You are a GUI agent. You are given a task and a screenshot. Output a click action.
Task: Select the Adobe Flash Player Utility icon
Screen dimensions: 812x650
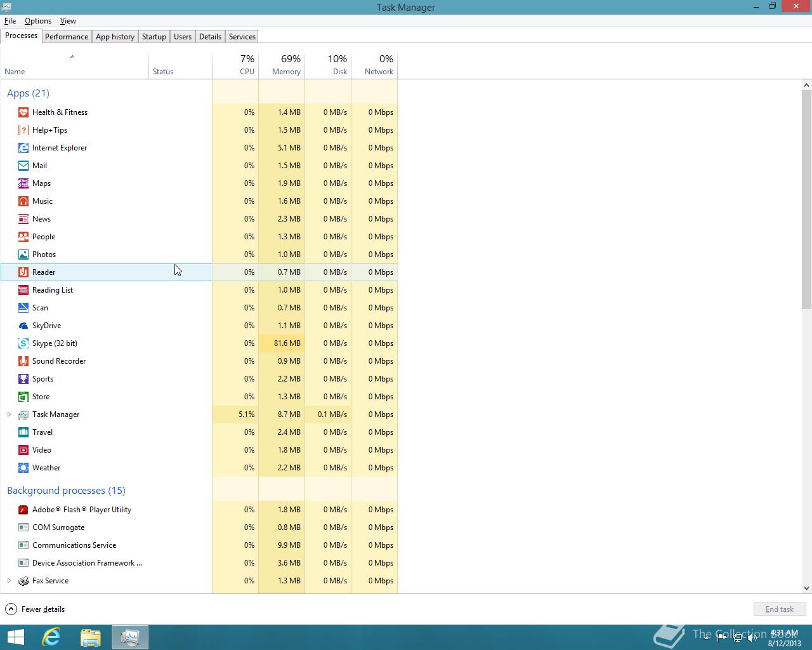coord(23,510)
